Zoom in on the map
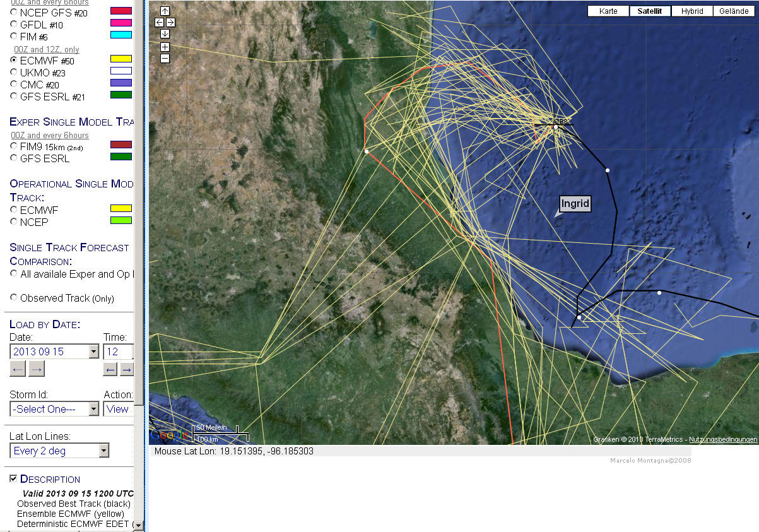 click(165, 47)
